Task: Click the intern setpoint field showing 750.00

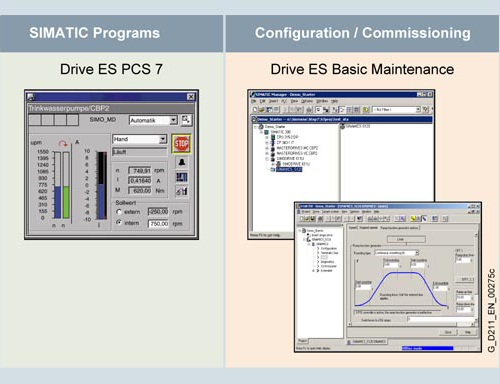Action: click(x=158, y=223)
